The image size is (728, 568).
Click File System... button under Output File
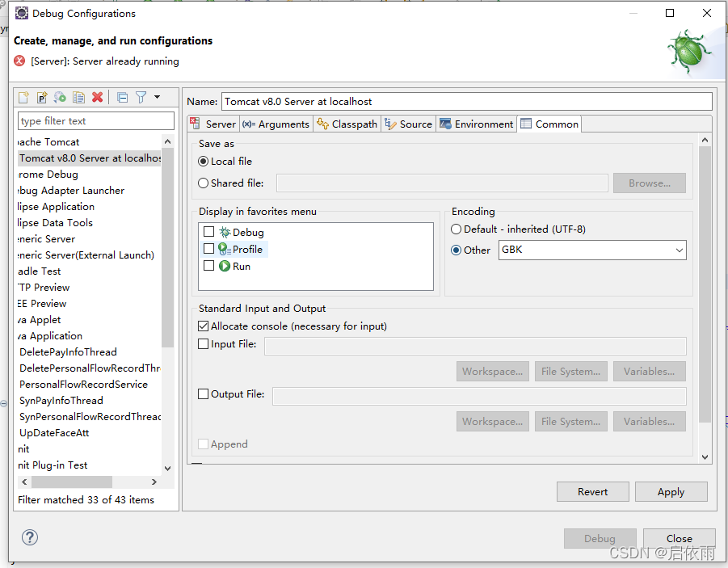click(571, 421)
